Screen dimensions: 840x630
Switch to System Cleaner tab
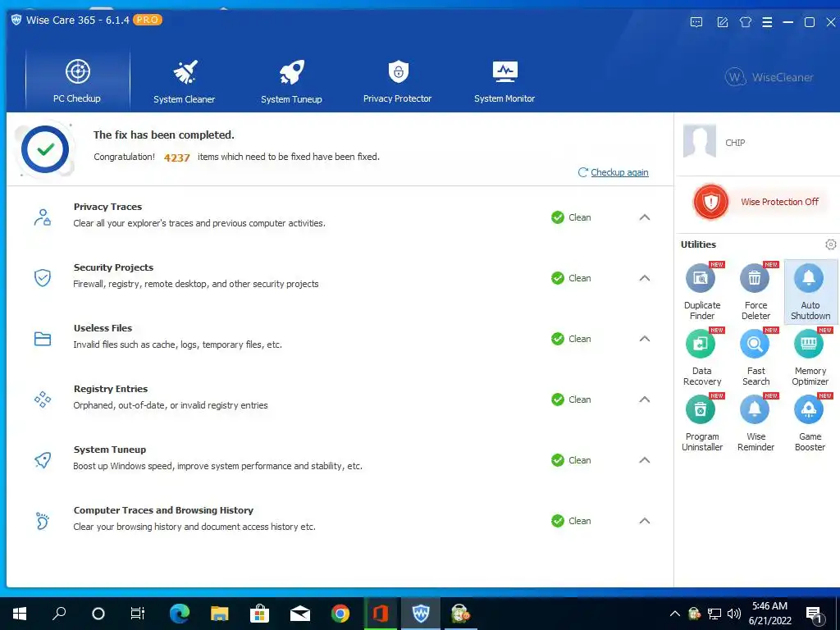coord(185,80)
